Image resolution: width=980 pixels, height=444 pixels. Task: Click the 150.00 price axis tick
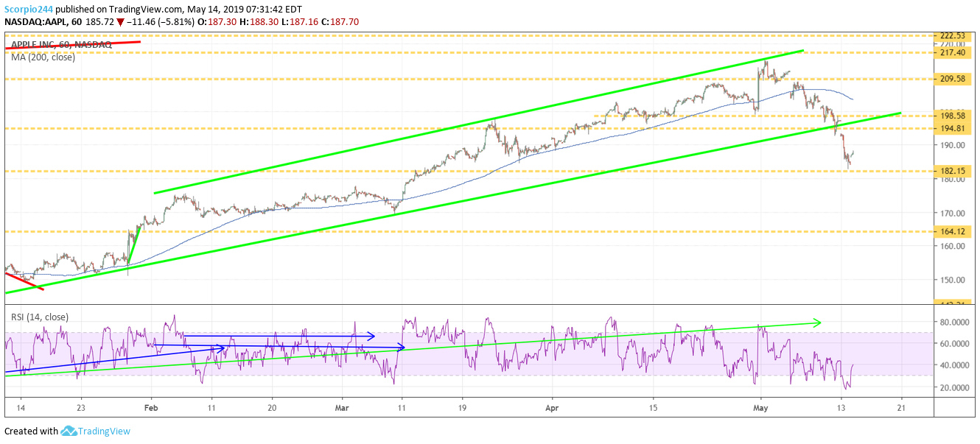point(951,280)
